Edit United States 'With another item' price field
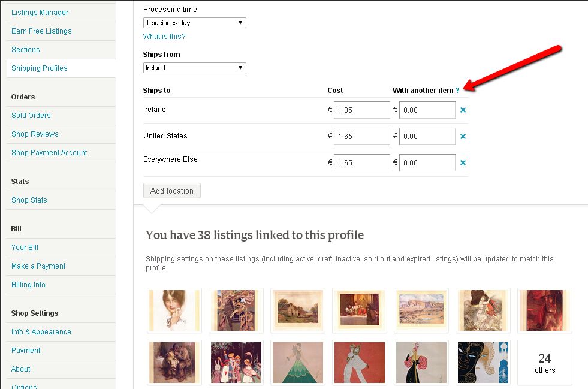The width and height of the screenshot is (588, 389). (427, 137)
